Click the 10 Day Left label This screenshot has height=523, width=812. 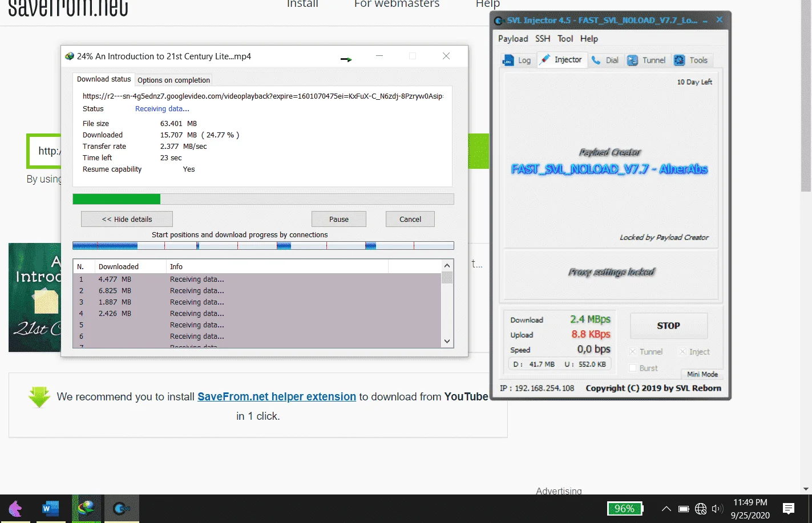point(694,82)
